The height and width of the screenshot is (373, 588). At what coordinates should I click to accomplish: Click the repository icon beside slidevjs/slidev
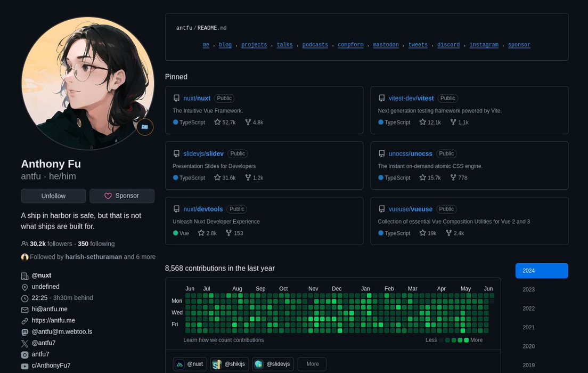point(176,153)
